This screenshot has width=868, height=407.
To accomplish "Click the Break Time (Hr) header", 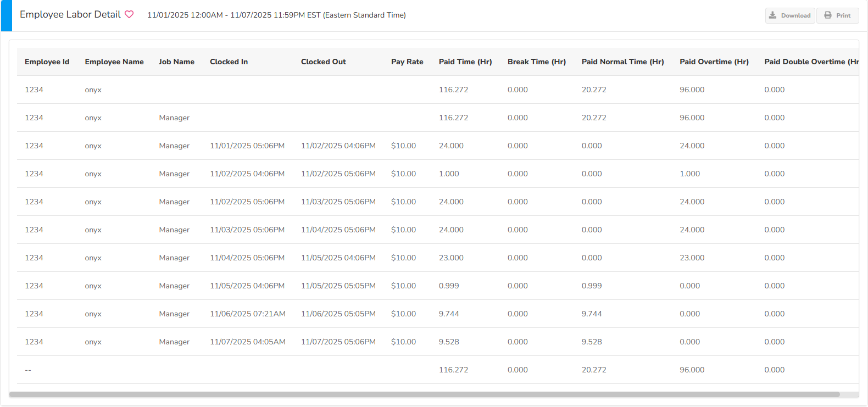I will click(536, 62).
